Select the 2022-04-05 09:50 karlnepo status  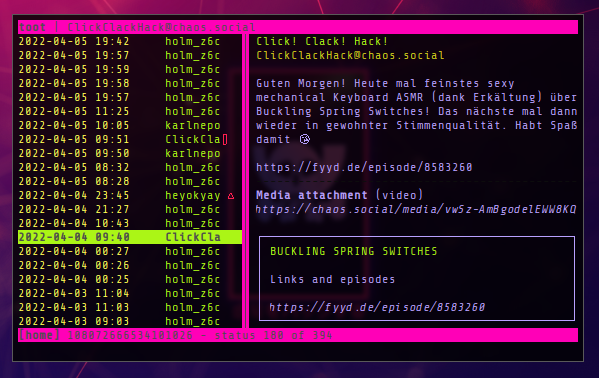130,153
